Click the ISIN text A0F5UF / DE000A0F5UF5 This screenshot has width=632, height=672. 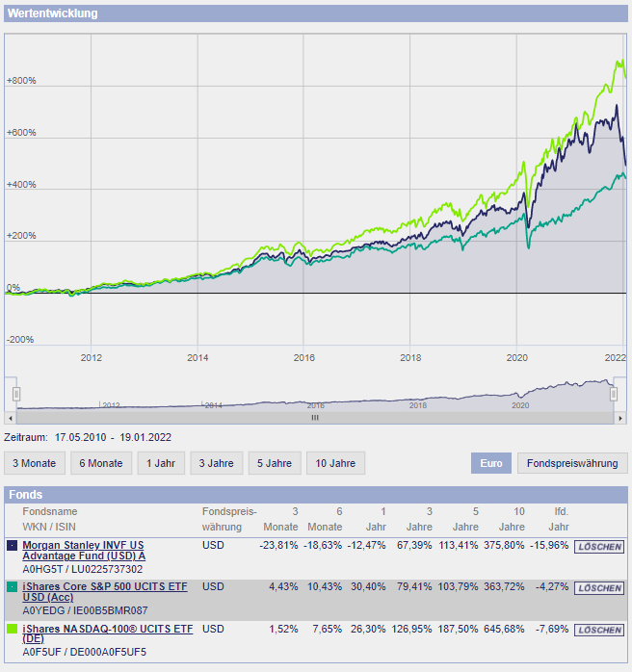[x=85, y=652]
